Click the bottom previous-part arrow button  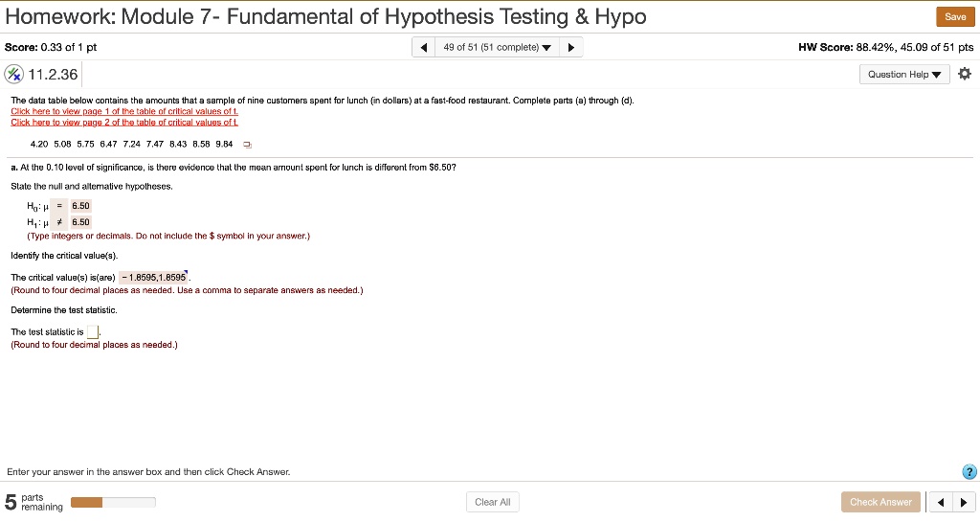click(x=940, y=502)
